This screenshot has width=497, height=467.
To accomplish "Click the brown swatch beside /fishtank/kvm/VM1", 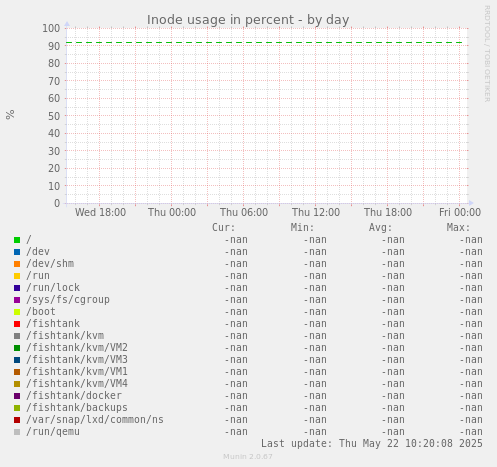I will click(17, 372).
